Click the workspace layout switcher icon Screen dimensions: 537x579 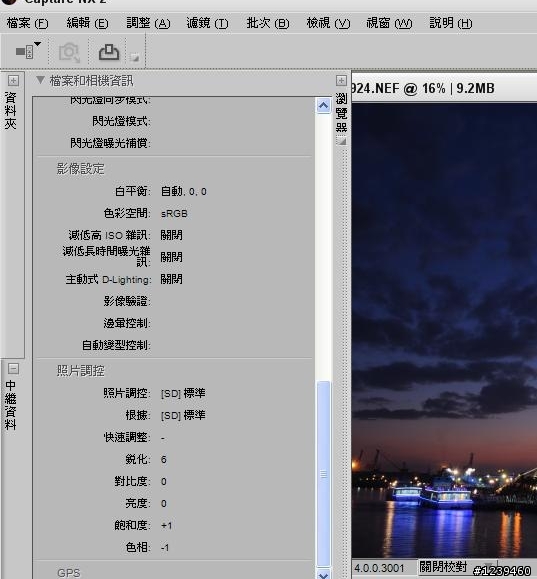tap(24, 52)
